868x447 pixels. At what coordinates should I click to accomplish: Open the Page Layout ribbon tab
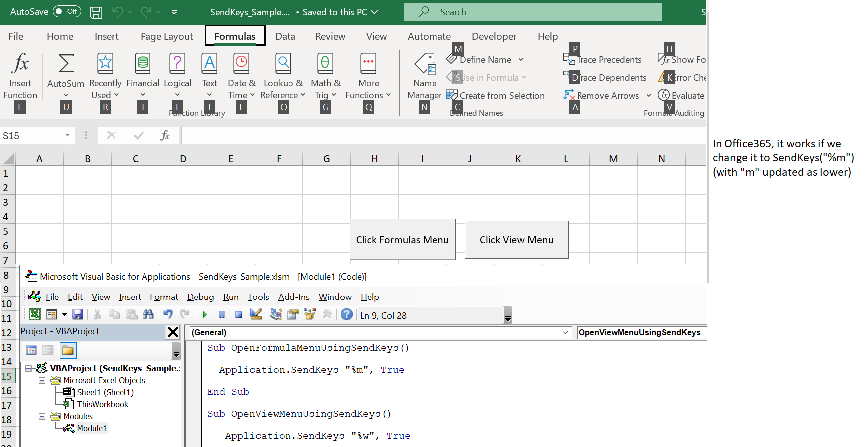tap(166, 36)
